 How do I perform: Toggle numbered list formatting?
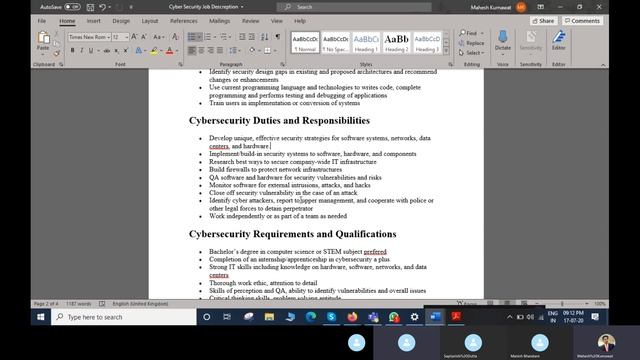coord(208,37)
